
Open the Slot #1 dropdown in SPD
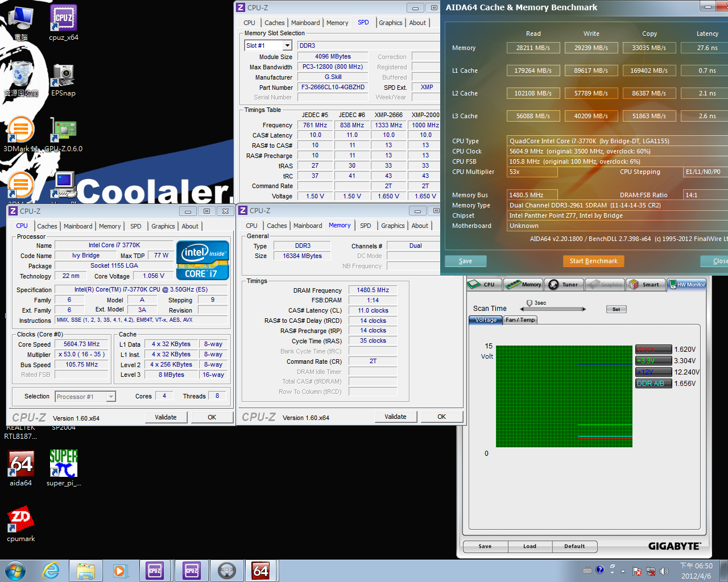(287, 45)
